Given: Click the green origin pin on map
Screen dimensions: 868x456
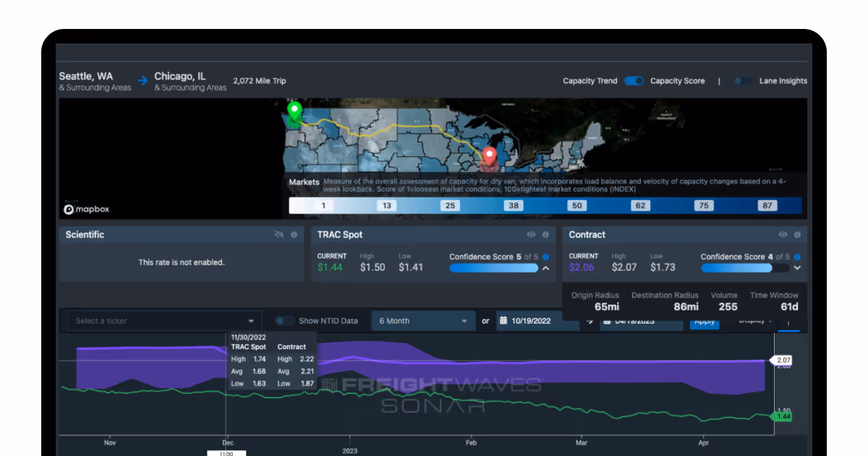Looking at the screenshot, I should pos(294,112).
